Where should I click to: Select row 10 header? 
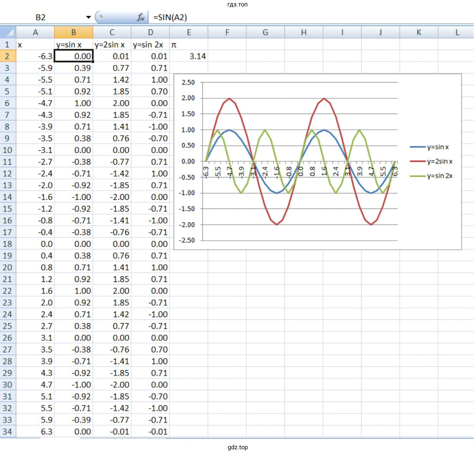[x=8, y=150]
